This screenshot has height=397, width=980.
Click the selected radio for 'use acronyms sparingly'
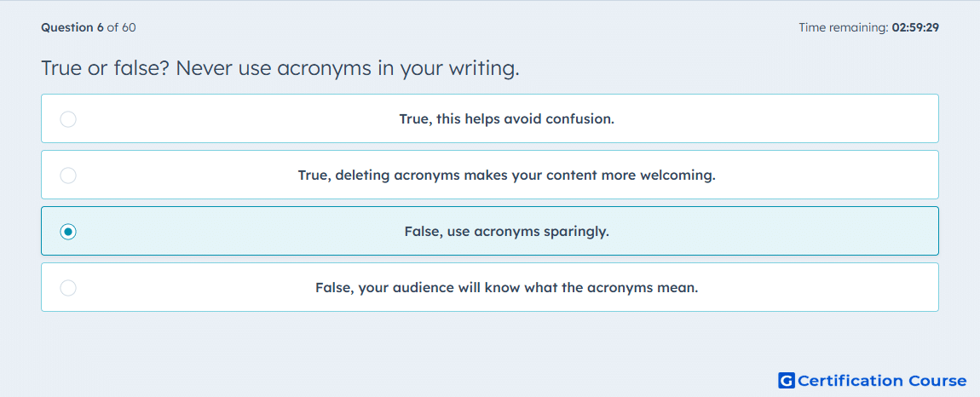click(x=68, y=232)
